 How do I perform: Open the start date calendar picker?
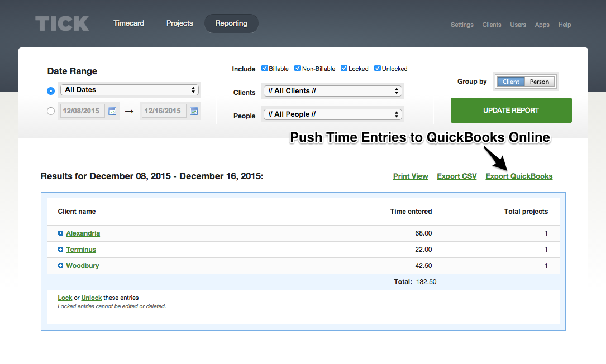pyautogui.click(x=112, y=111)
